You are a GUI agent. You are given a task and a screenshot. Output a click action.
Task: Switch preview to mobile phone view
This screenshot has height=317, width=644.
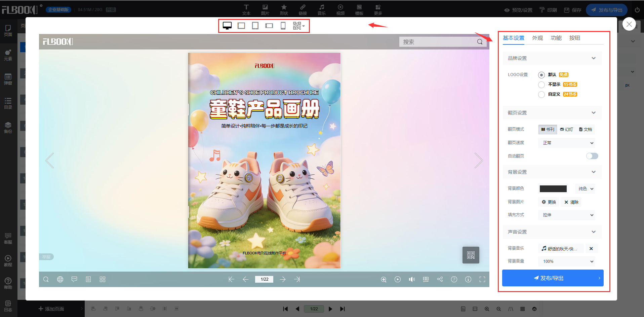tap(283, 26)
